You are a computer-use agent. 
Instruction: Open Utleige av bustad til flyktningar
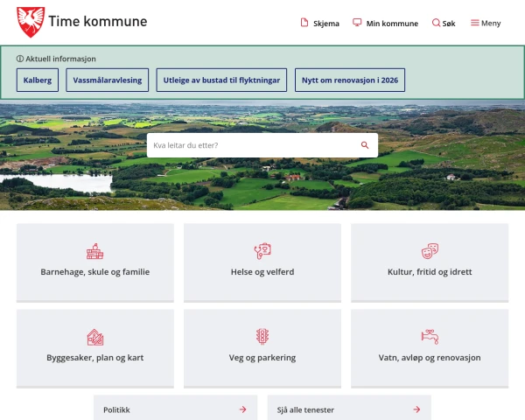click(222, 80)
